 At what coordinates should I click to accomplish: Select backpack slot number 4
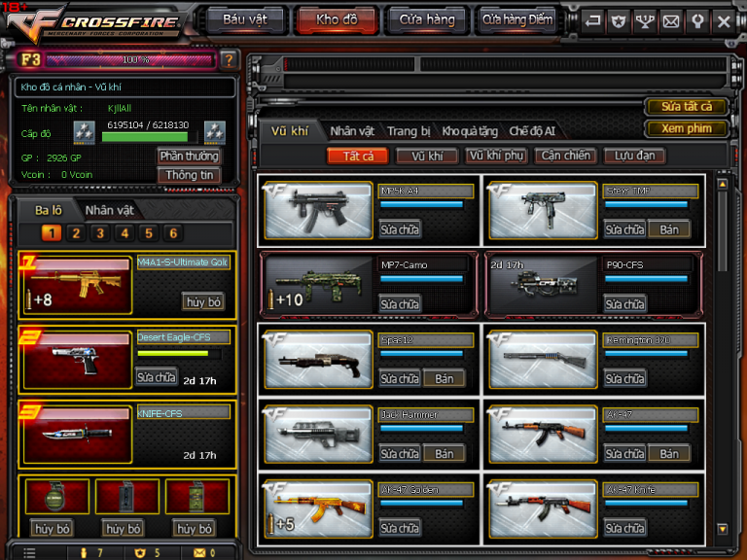pos(124,233)
